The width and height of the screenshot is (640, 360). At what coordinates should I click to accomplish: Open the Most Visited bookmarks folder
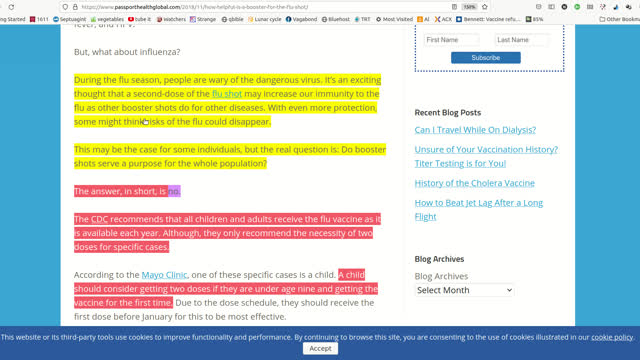click(x=394, y=19)
